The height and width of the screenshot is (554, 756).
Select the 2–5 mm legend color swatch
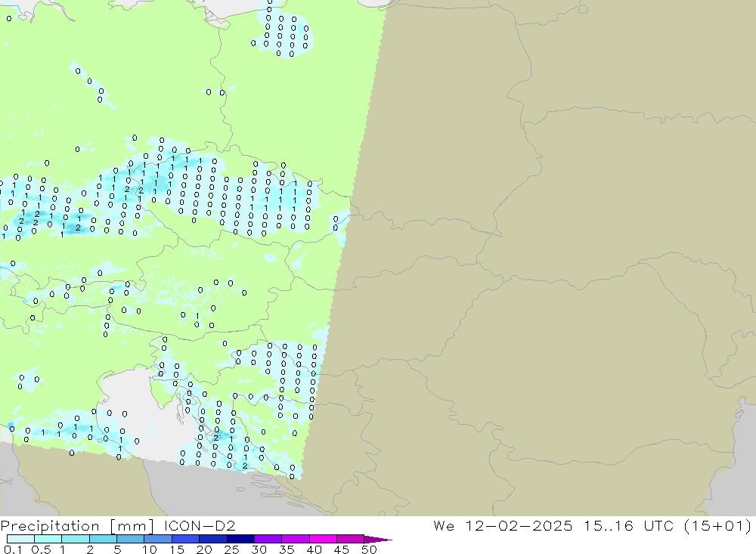pyautogui.click(x=103, y=539)
